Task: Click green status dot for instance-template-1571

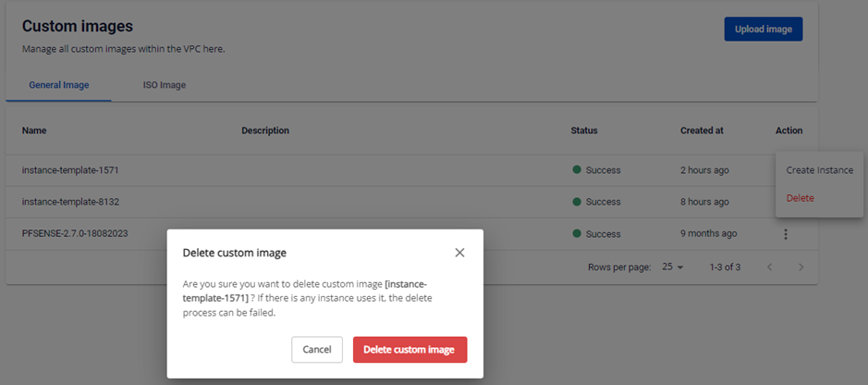Action: [x=577, y=170]
